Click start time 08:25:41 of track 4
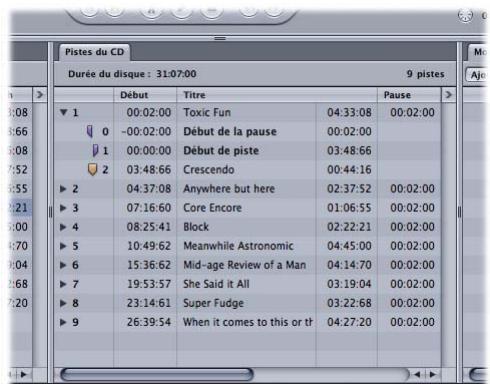The image size is (490, 387). [149, 227]
